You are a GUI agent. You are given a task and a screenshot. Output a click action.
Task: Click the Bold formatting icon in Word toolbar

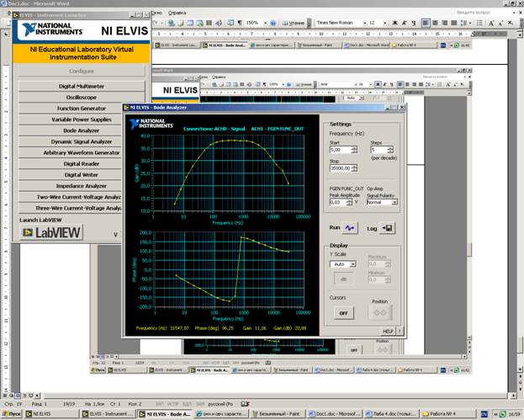(395, 23)
